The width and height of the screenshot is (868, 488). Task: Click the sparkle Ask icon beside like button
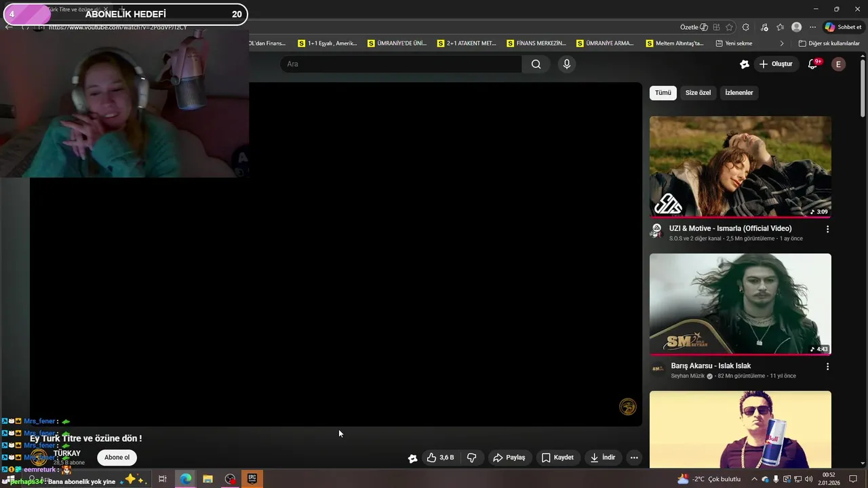pyautogui.click(x=412, y=458)
